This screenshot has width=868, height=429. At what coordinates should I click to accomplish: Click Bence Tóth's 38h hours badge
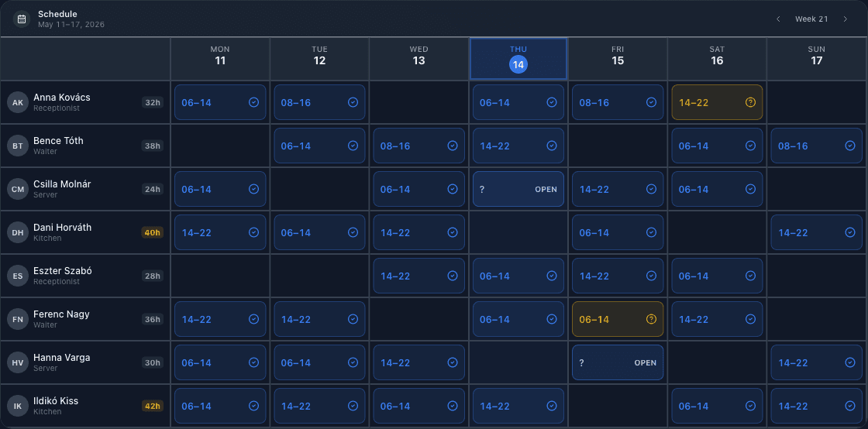point(152,146)
